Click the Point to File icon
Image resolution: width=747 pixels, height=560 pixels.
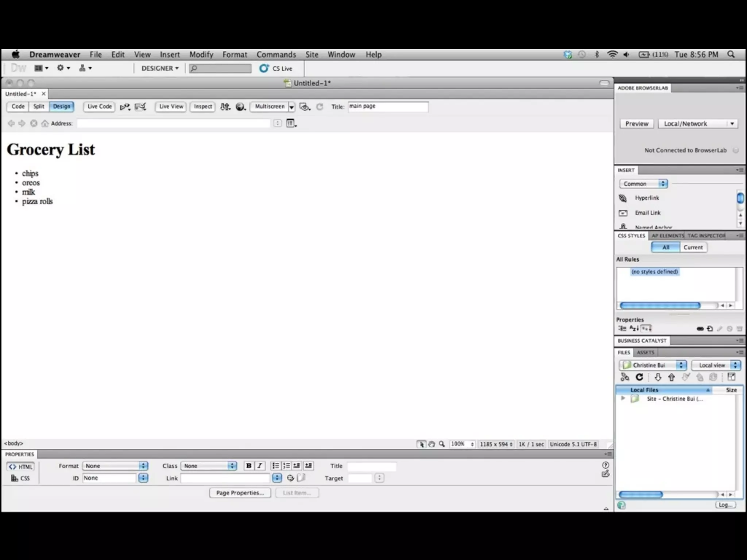coord(290,478)
